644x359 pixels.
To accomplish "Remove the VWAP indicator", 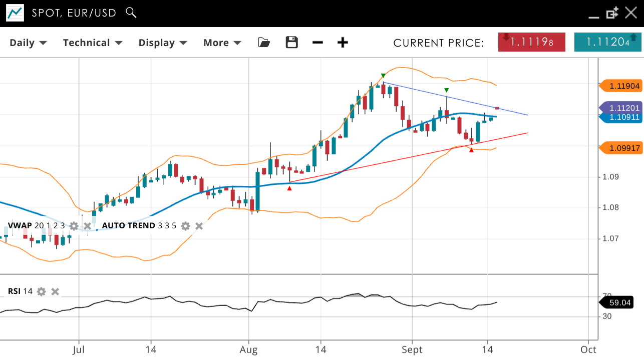I will 87,226.
